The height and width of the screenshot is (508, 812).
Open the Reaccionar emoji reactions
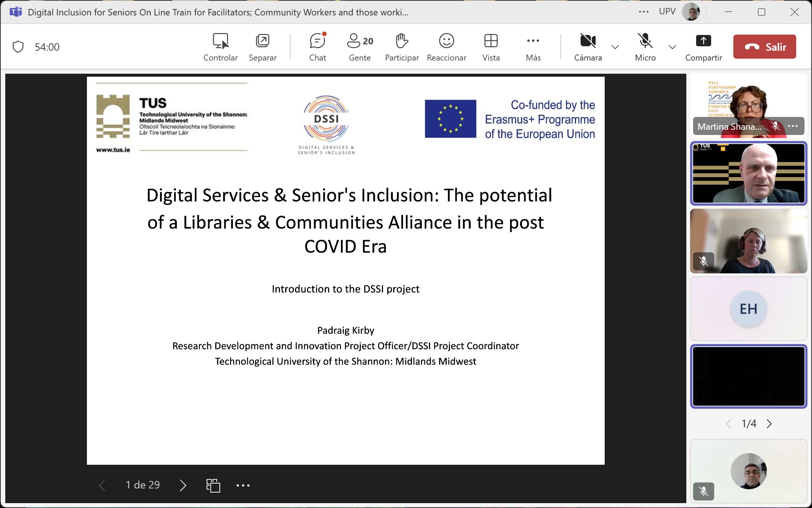[446, 47]
